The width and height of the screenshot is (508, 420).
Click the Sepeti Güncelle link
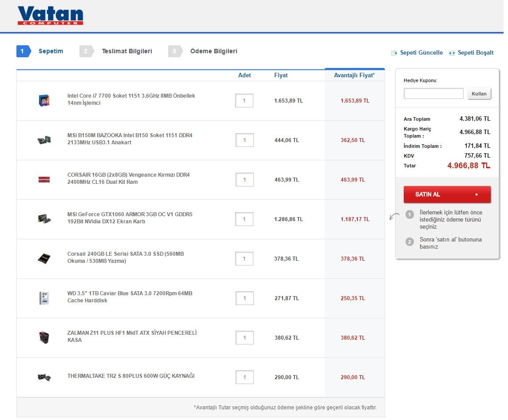coord(421,52)
